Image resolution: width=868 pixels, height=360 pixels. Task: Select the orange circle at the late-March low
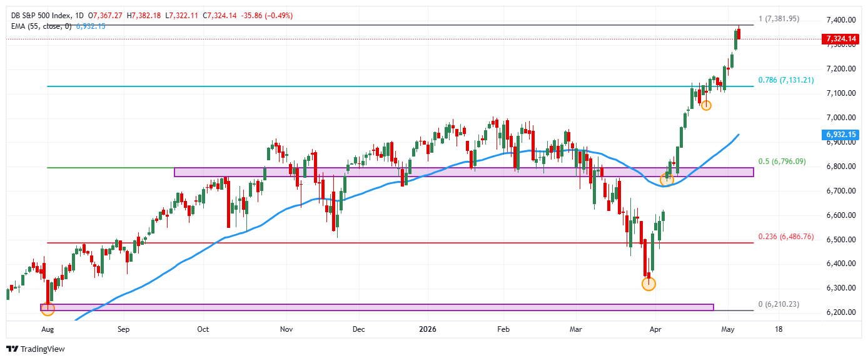(x=649, y=284)
